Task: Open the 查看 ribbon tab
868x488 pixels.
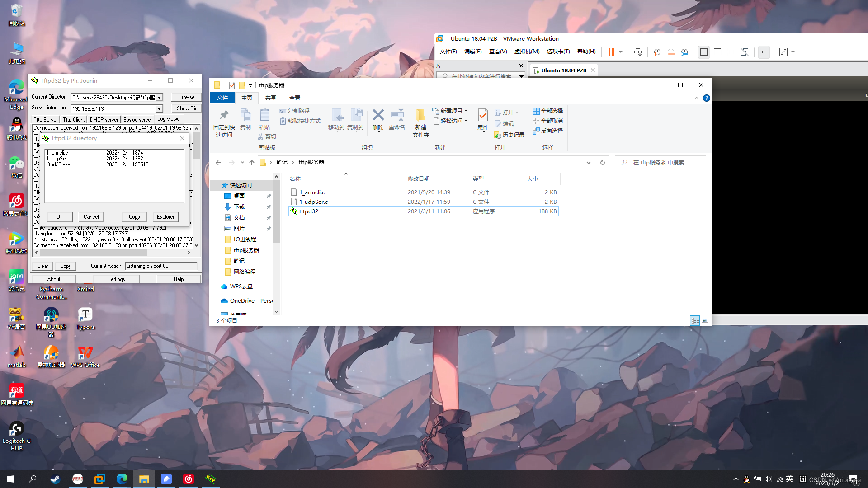Action: 294,98
